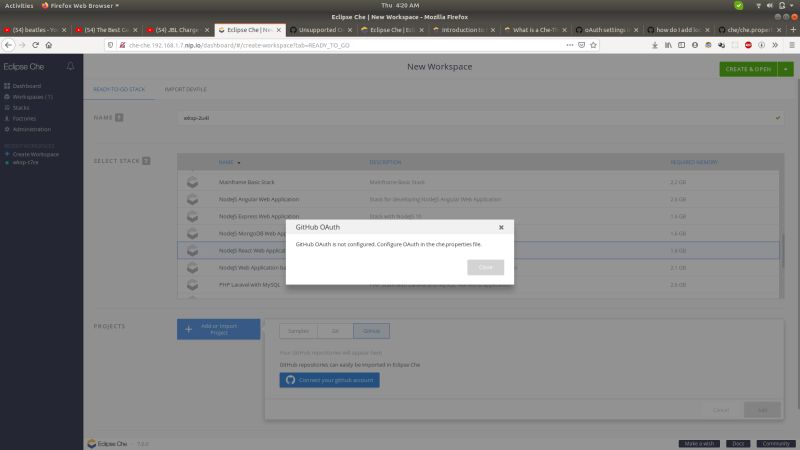Screen dimensions: 800x450
Task: Close the GitHub OAuth dialog with X
Action: click(x=501, y=228)
